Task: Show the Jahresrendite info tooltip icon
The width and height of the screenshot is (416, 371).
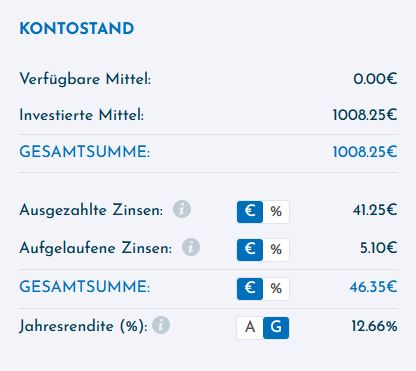Action: pyautogui.click(x=161, y=325)
